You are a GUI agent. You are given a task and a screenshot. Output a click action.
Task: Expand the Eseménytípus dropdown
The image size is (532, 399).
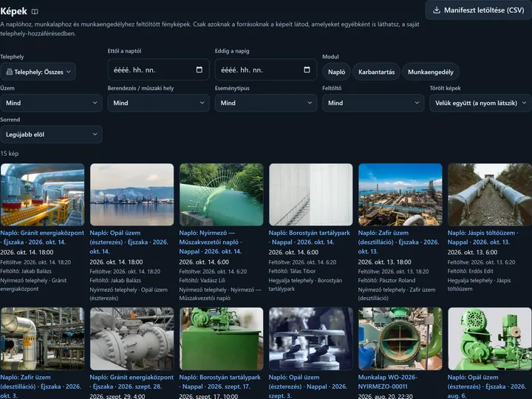tap(266, 103)
